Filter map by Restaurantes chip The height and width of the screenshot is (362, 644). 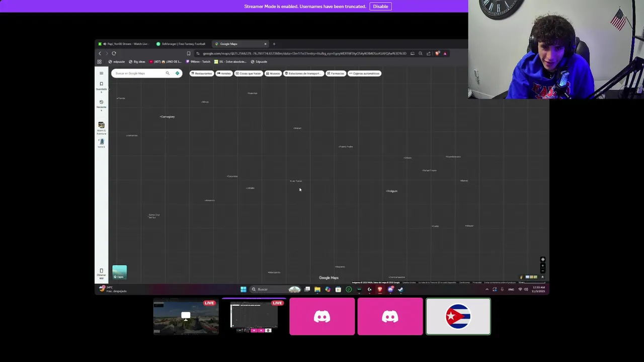pyautogui.click(x=201, y=73)
